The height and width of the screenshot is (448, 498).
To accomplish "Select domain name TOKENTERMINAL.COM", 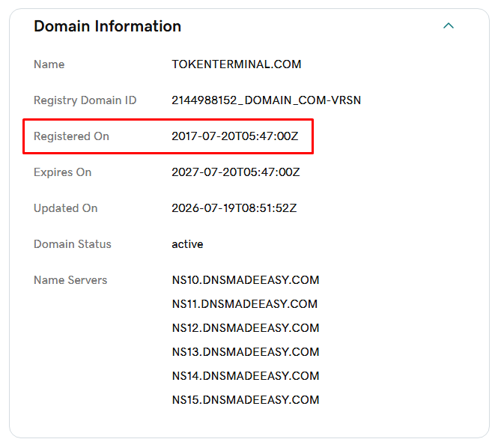I will [237, 64].
